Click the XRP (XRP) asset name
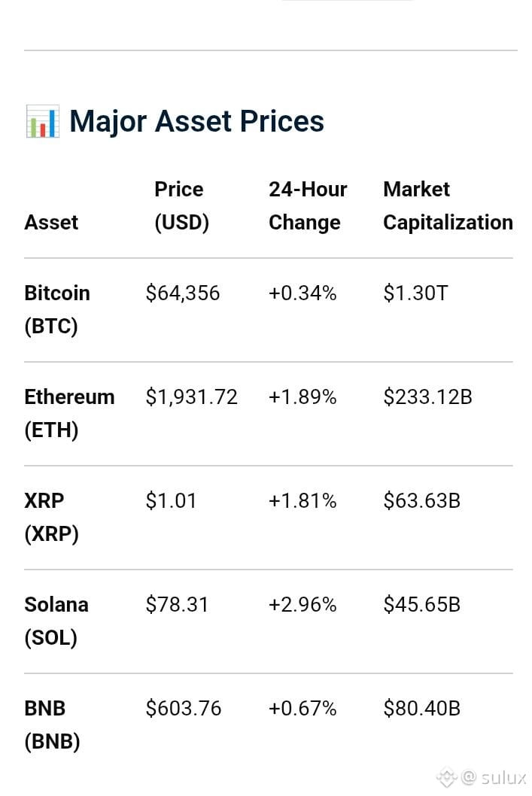Image resolution: width=532 pixels, height=796 pixels. click(51, 518)
